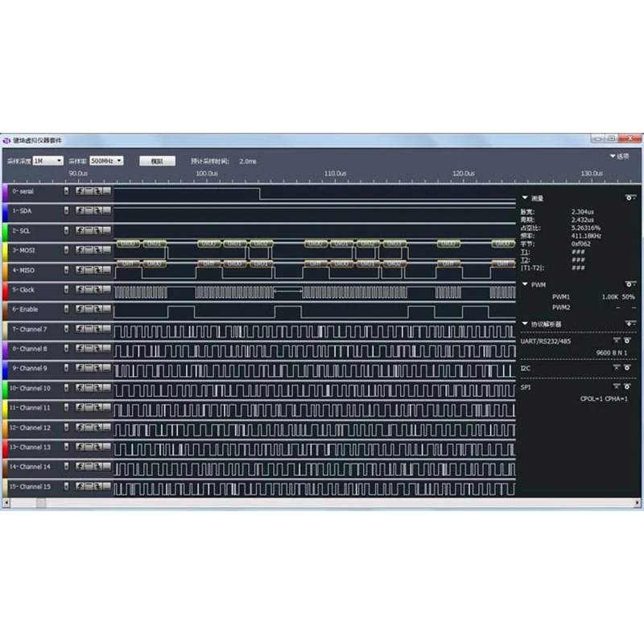Toggle small switch next to 2-SCL label
Screen dimensions: 644x644
coord(66,230)
